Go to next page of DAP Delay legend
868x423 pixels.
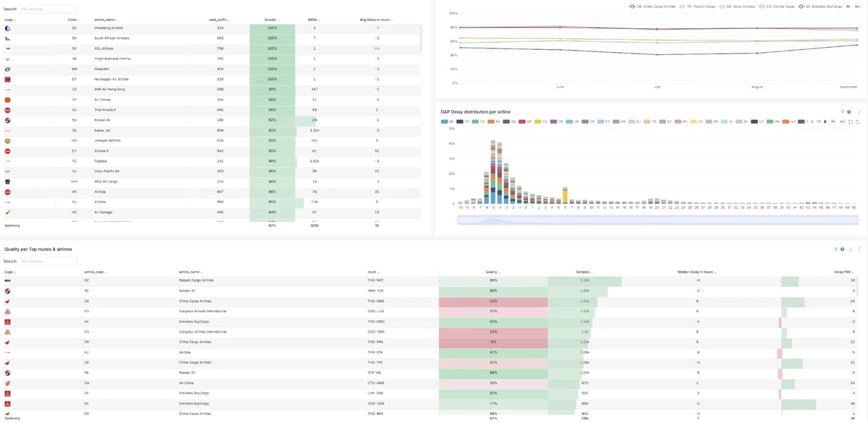(x=825, y=121)
